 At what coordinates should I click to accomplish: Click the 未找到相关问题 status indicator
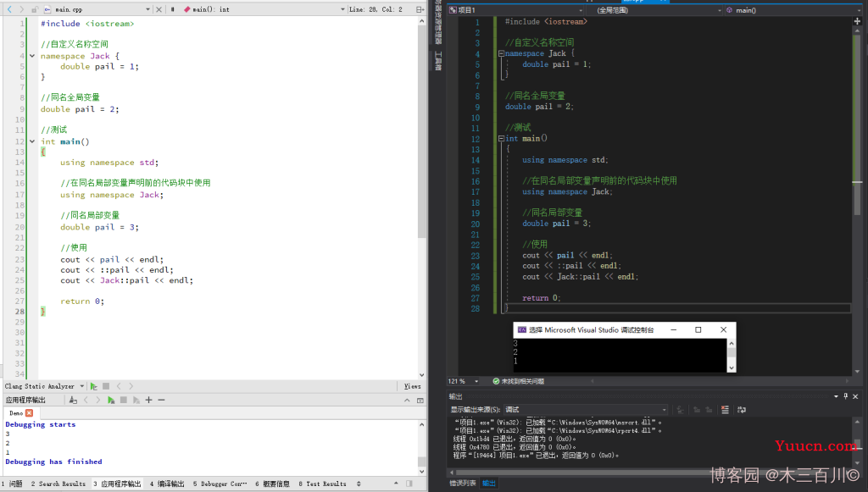pyautogui.click(x=518, y=381)
